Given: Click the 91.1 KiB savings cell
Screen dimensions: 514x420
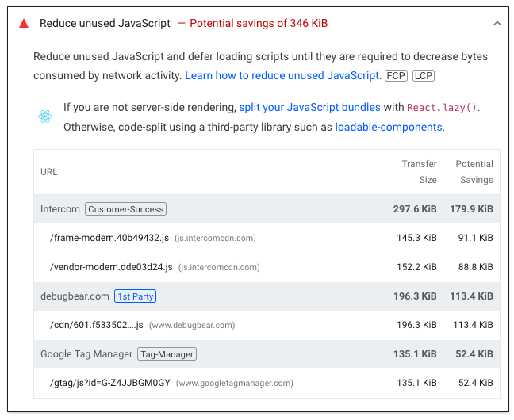Looking at the screenshot, I should [476, 238].
